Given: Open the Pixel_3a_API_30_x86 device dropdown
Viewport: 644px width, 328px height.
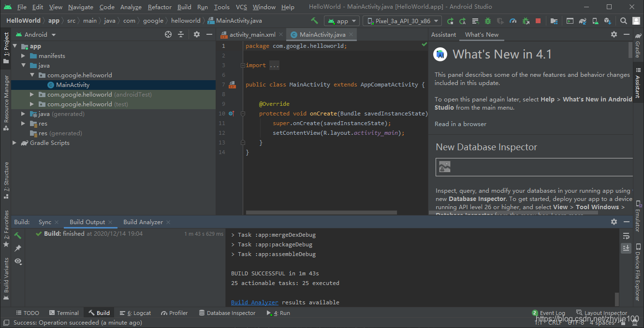Looking at the screenshot, I should coord(402,21).
